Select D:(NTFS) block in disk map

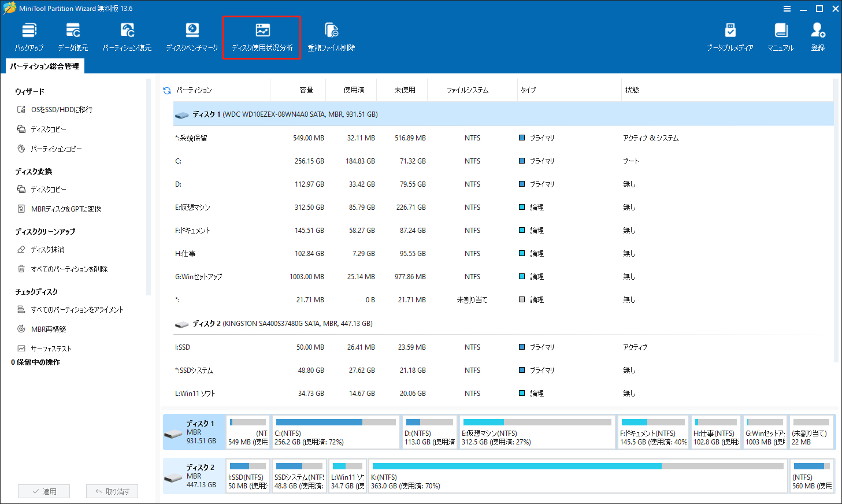[x=429, y=432]
